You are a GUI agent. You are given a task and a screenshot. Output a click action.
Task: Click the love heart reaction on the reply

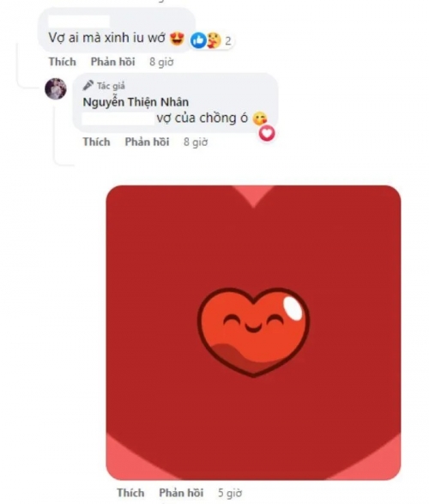pyautogui.click(x=267, y=133)
